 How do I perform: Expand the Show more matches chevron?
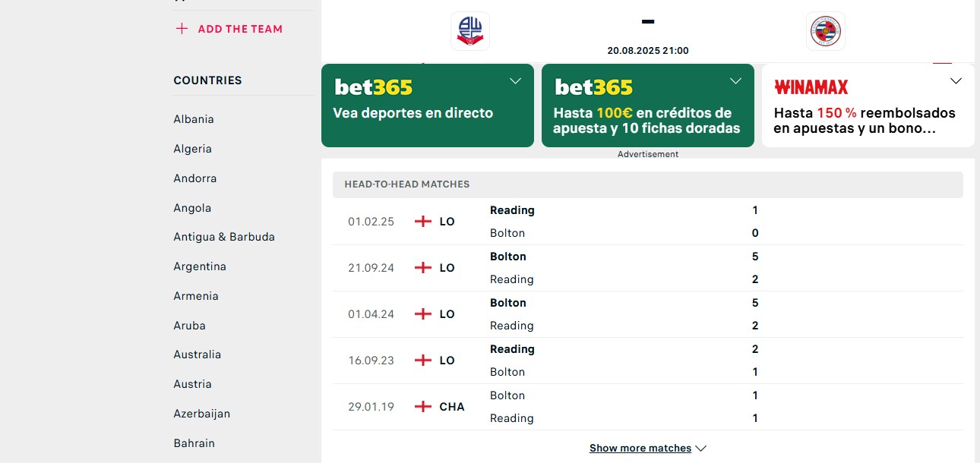(700, 448)
